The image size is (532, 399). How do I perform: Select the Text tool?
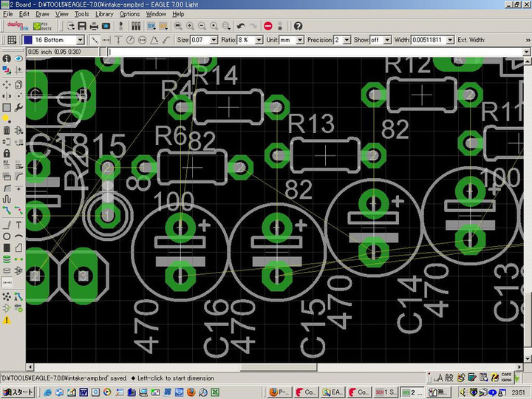[x=18, y=224]
